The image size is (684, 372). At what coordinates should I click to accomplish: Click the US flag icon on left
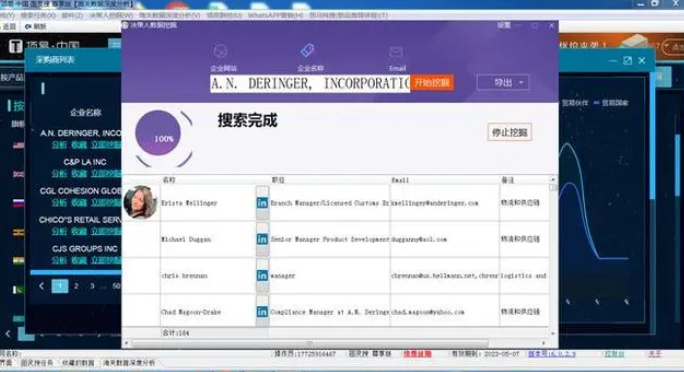point(18,145)
